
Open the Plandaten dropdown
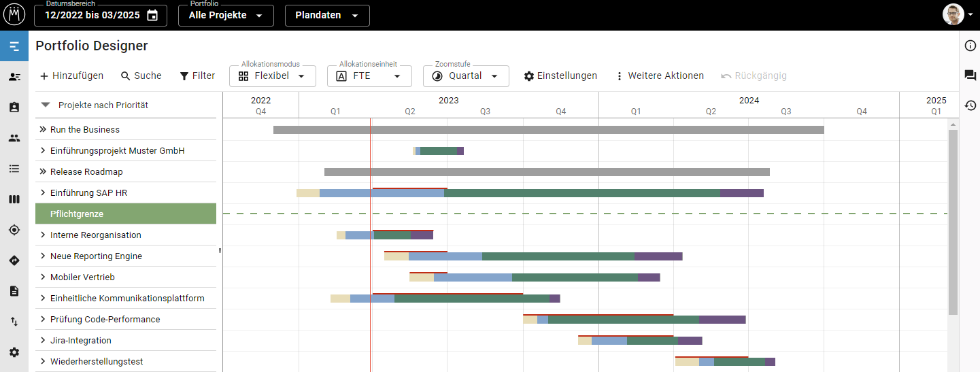327,15
